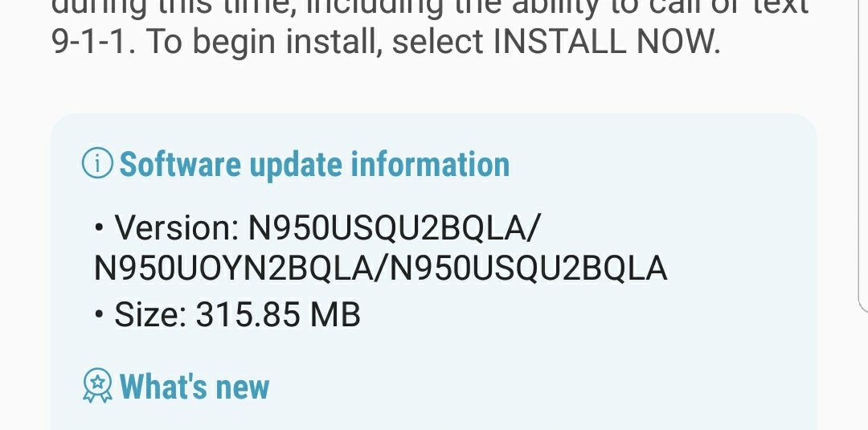The width and height of the screenshot is (868, 430).
Task: Click the cut-off line ending in call or text
Action: click(x=430, y=8)
